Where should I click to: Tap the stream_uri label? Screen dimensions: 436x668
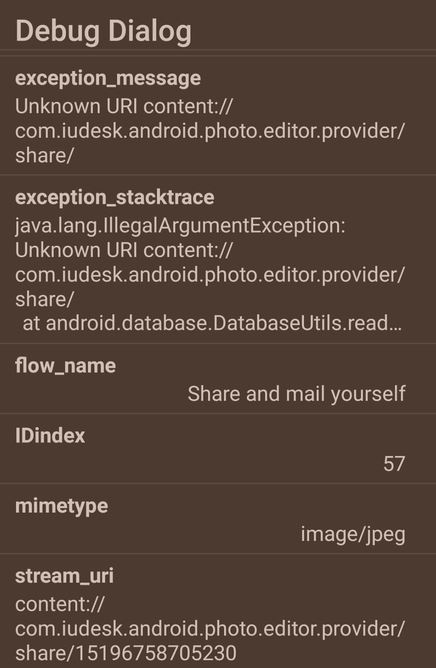[64, 576]
